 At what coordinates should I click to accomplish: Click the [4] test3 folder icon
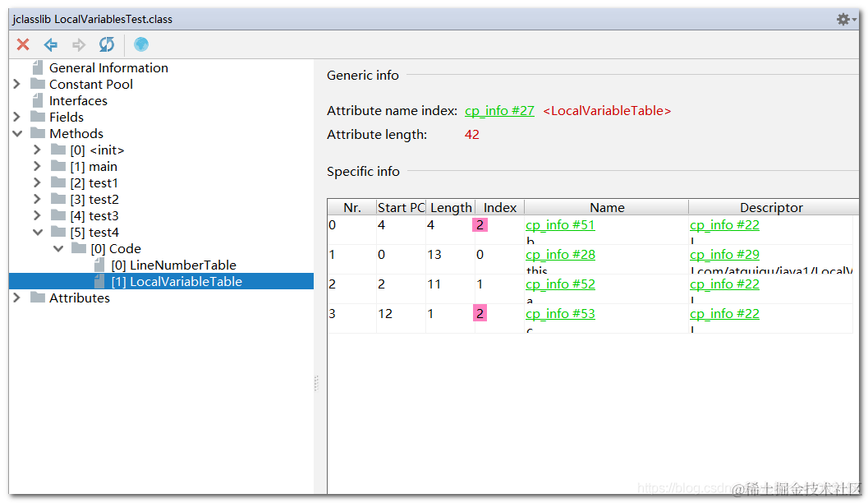point(58,215)
